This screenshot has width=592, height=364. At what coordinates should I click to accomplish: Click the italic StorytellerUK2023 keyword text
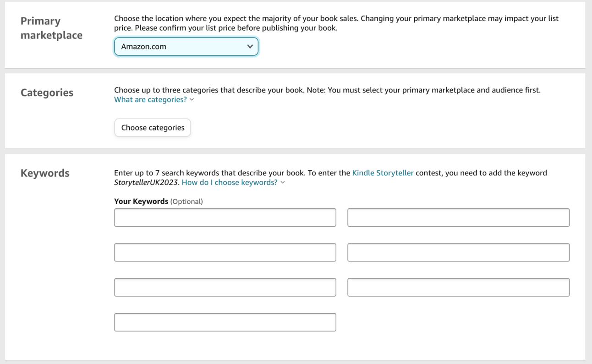(146, 183)
